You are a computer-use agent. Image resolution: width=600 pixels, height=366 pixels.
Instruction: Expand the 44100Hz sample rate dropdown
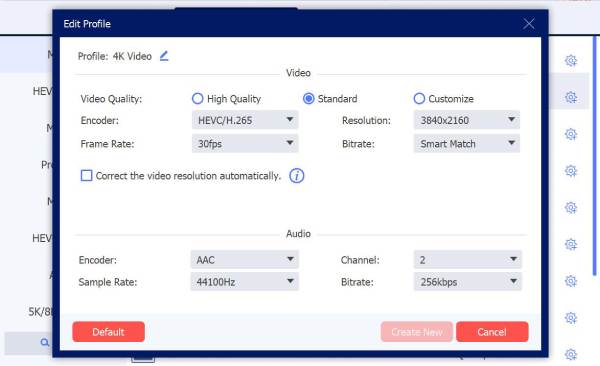pos(245,282)
